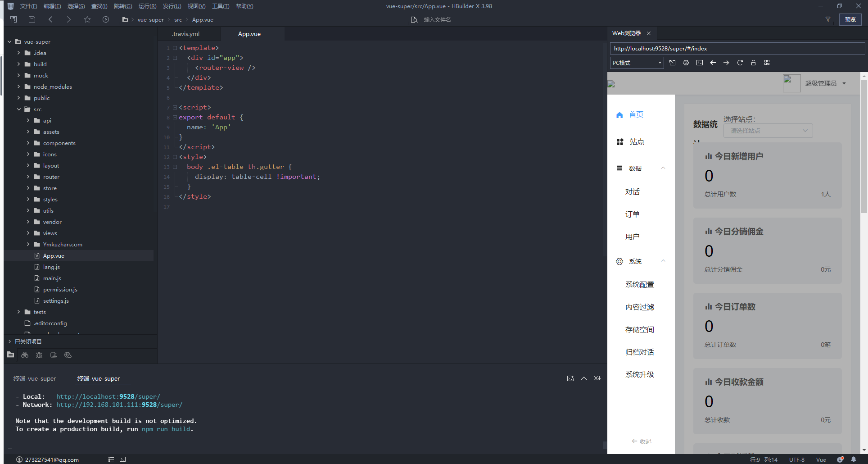Click the rotate-screen icon in Web browser toolbar
This screenshot has width=868, height=464.
(672, 63)
